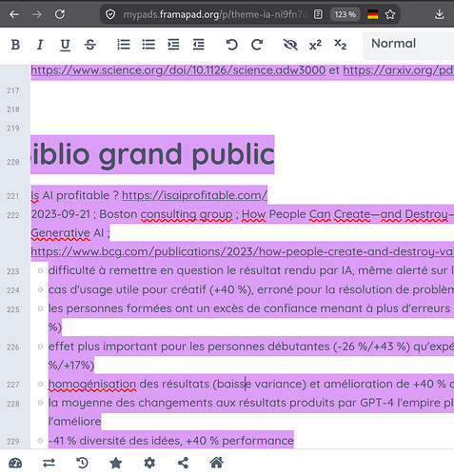454x476 pixels.
Task: Clear authorship colors with the crossed-eye icon
Action: click(x=290, y=45)
